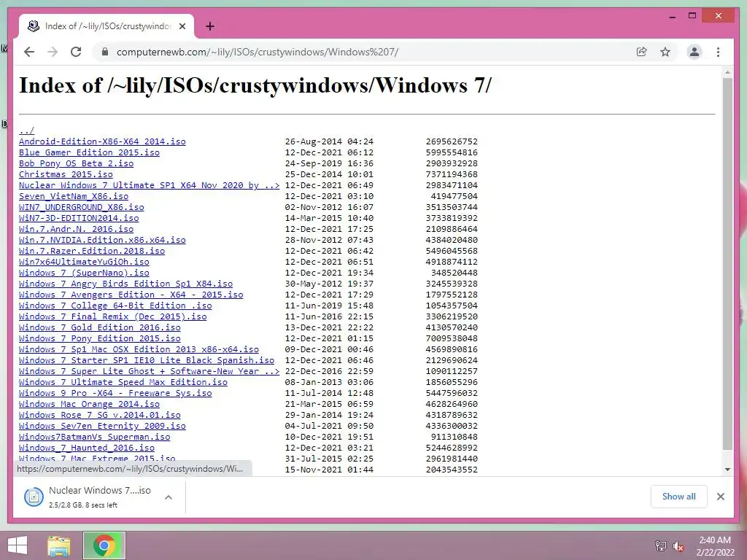
Task: Download Windows_7_(SuperNano).iso
Action: point(85,273)
